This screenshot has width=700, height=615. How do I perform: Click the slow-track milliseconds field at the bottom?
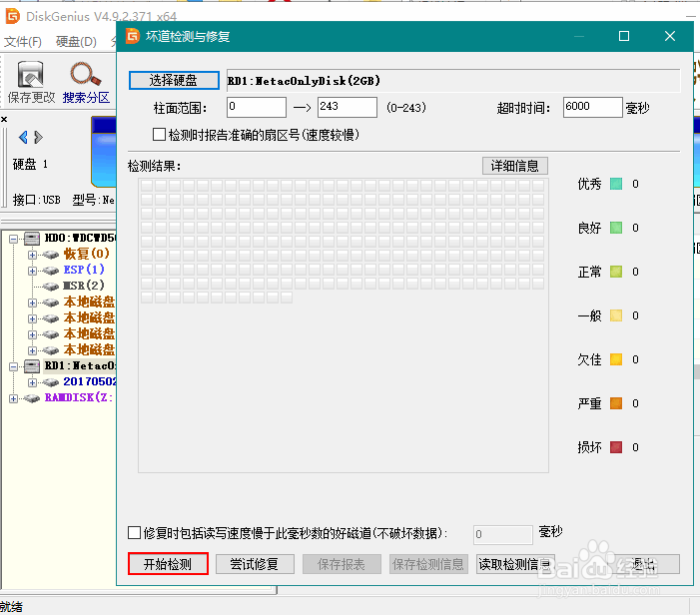click(x=502, y=534)
